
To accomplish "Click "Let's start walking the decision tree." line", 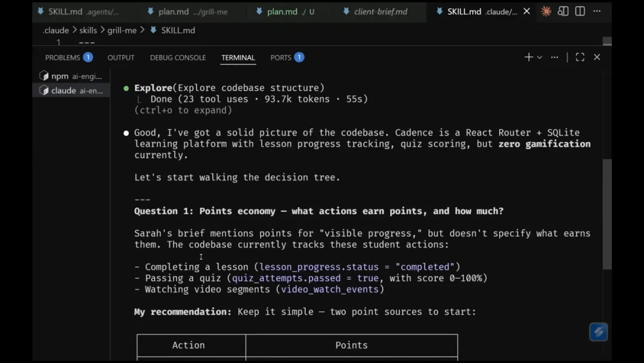I will pos(237,177).
